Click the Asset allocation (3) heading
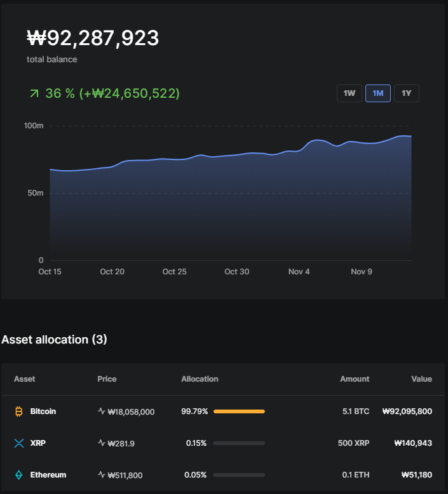 (x=54, y=340)
